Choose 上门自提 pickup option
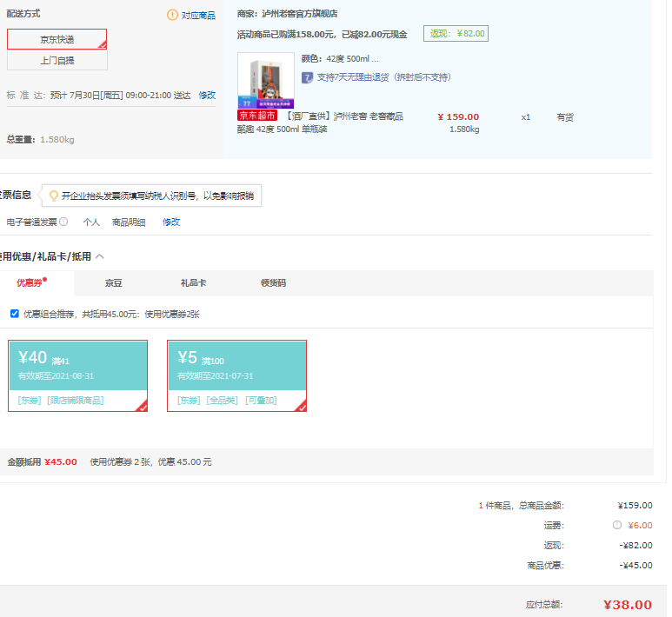The image size is (672, 617). (x=57, y=61)
